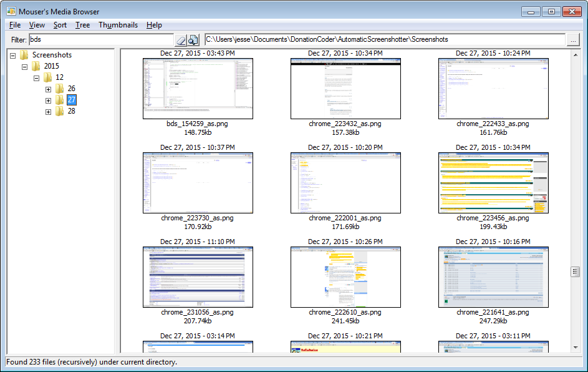588x372 pixels.
Task: Select the 2015 folder icon in tree
Action: coord(36,66)
